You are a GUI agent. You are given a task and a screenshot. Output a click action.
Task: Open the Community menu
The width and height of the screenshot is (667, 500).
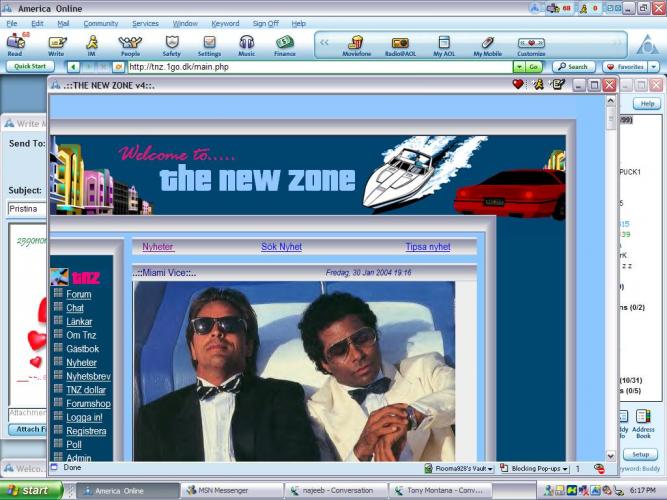pos(100,22)
